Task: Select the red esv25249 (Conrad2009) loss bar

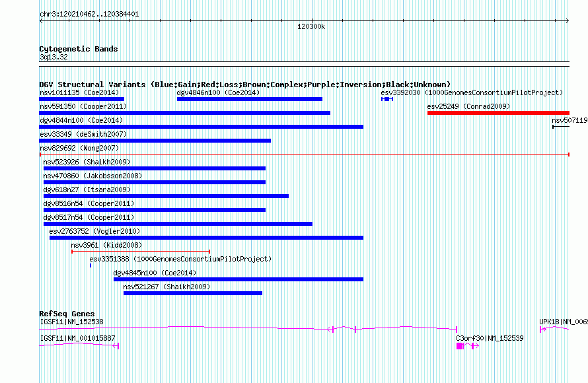Action: [498, 113]
